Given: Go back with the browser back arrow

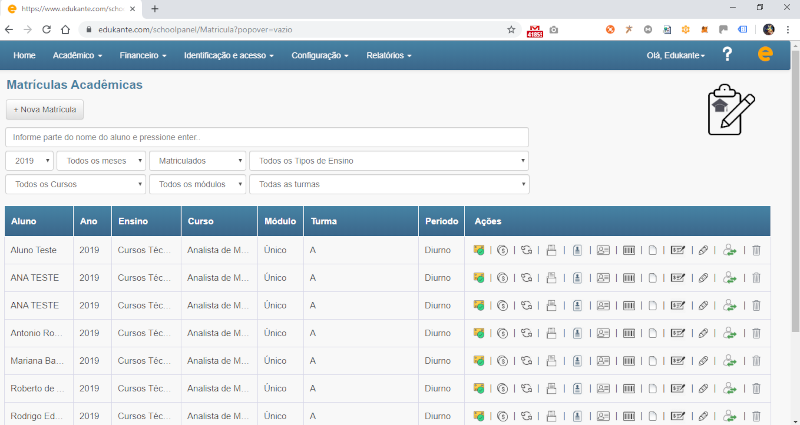Looking at the screenshot, I should pyautogui.click(x=9, y=30).
